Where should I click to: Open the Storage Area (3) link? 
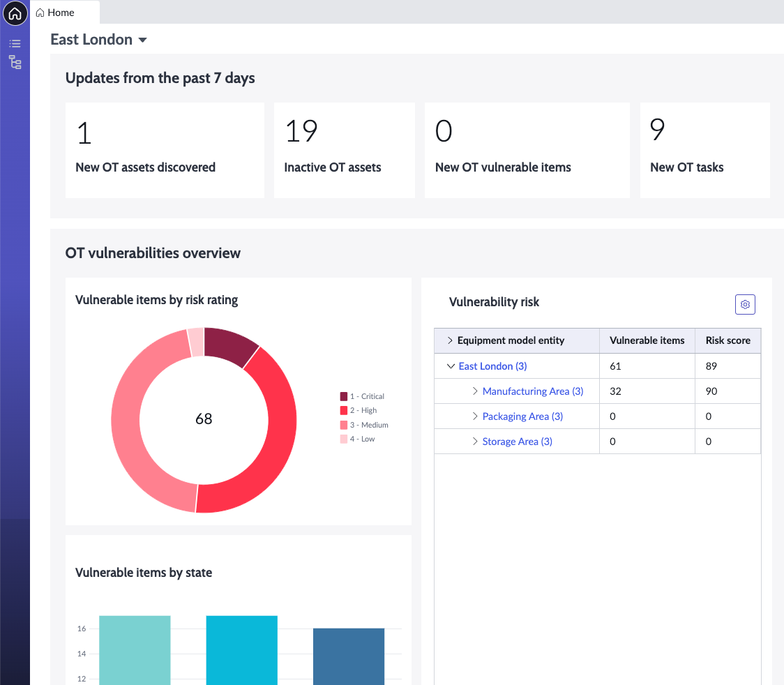coord(517,442)
